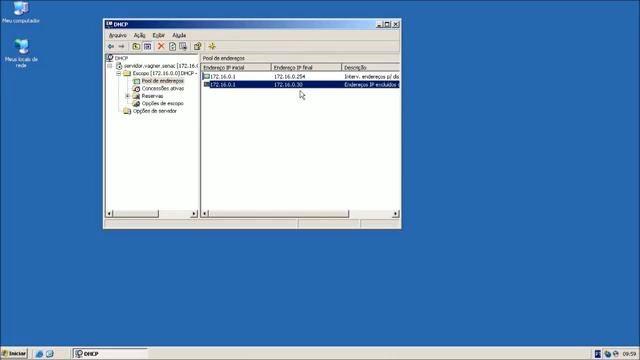Open the Arquivo menu

click(118, 36)
